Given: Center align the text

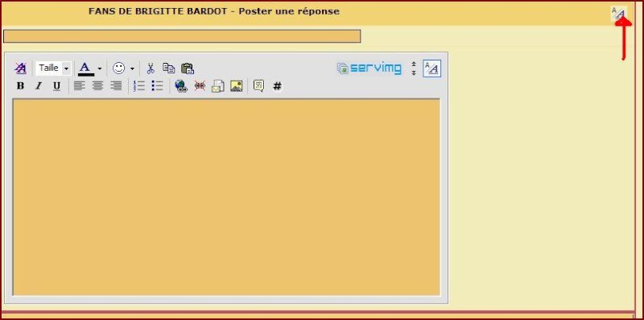Looking at the screenshot, I should click(97, 86).
